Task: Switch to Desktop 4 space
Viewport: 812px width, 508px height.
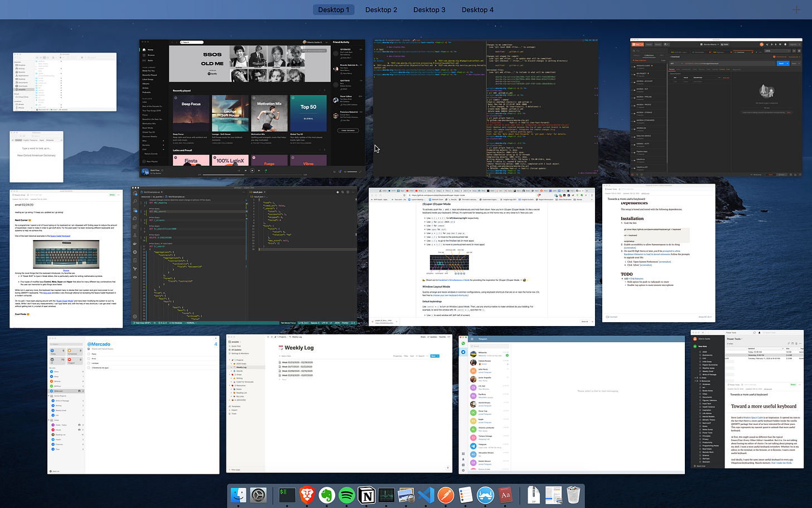Action: (477, 9)
